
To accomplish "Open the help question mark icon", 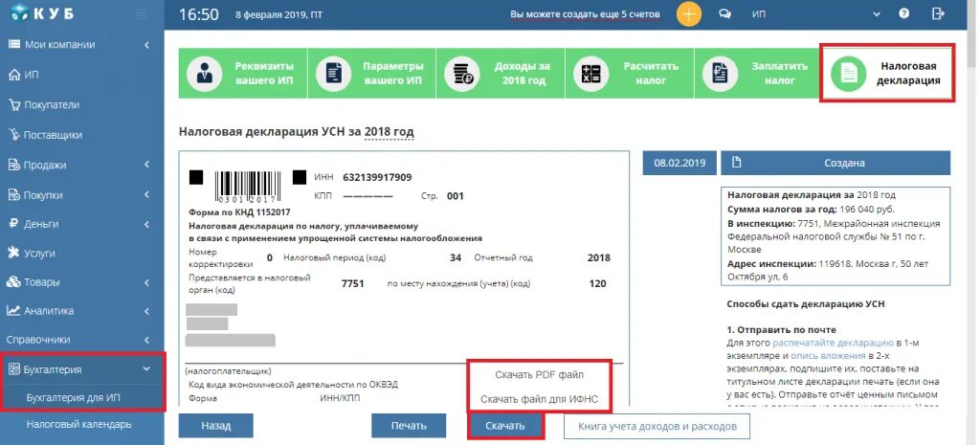I will [903, 13].
